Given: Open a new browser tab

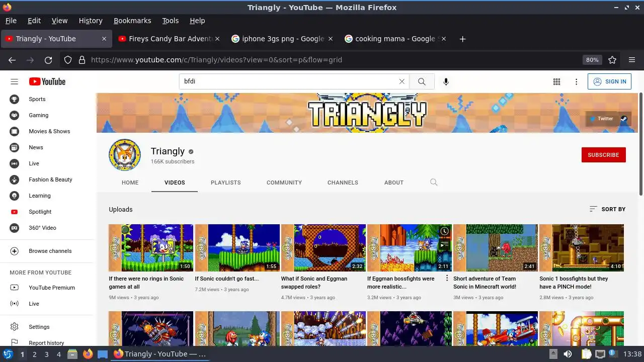Looking at the screenshot, I should 462,39.
